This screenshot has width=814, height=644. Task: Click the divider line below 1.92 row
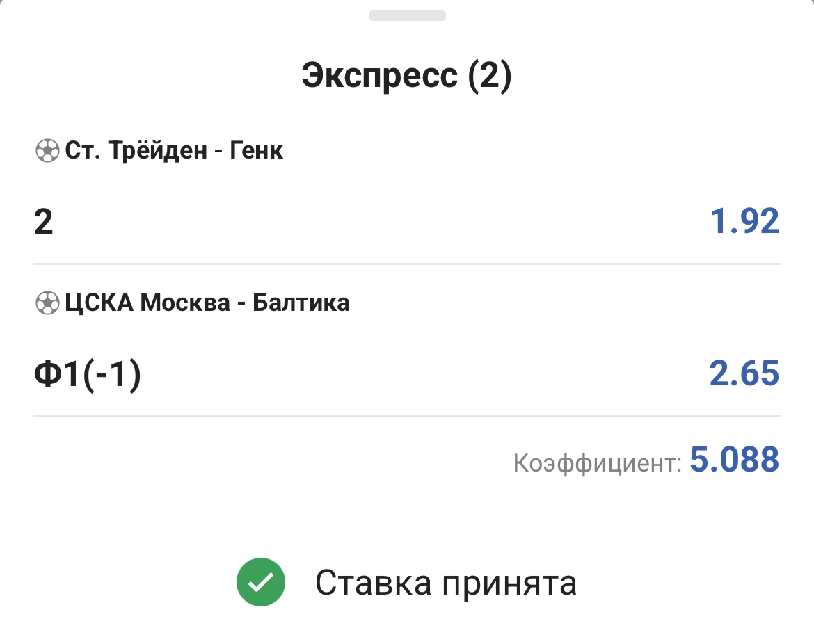[407, 264]
